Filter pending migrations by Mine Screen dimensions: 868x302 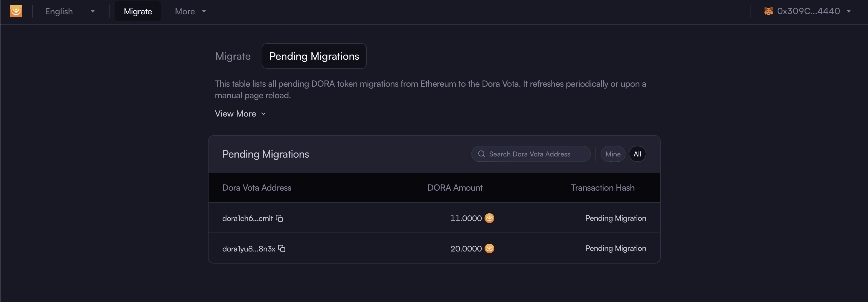613,154
